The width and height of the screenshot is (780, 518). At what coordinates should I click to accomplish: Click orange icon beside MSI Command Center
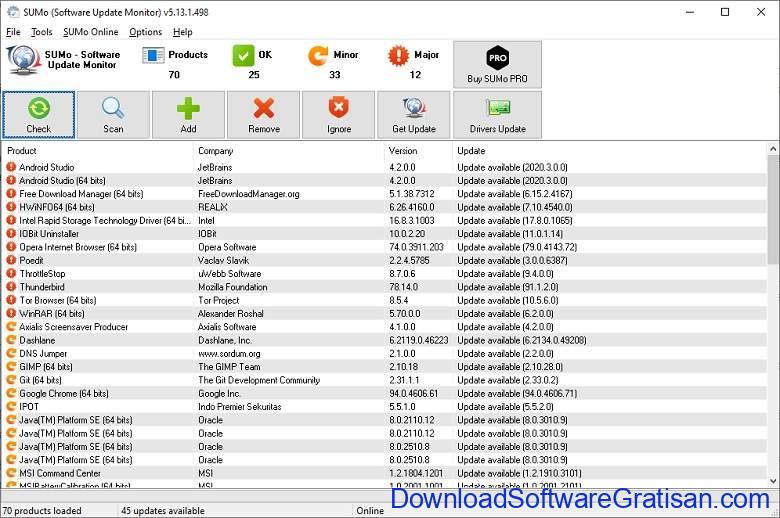click(11, 473)
